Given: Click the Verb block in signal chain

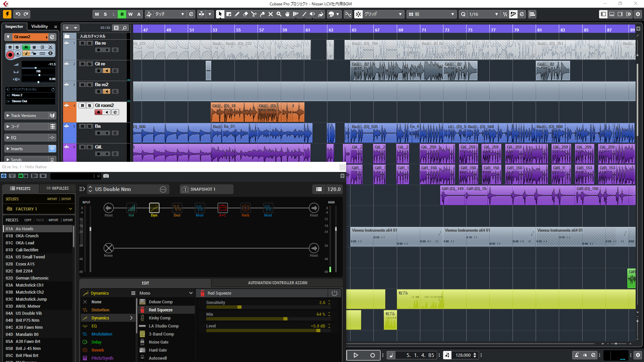Looking at the screenshot, I should [245, 208].
